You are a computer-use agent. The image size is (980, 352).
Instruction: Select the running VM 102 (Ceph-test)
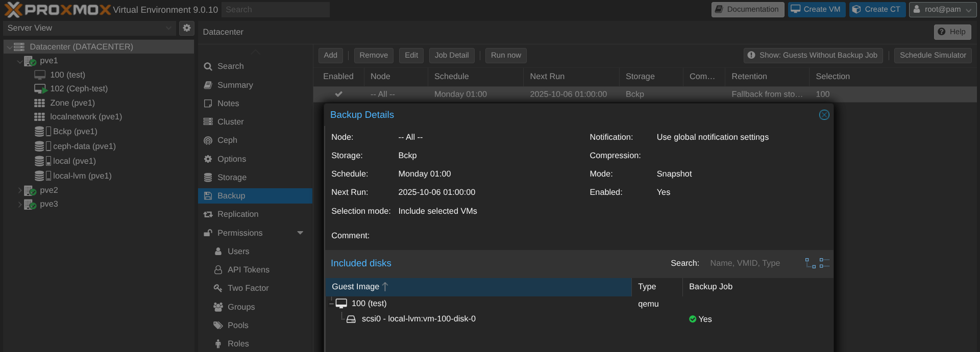click(x=79, y=89)
